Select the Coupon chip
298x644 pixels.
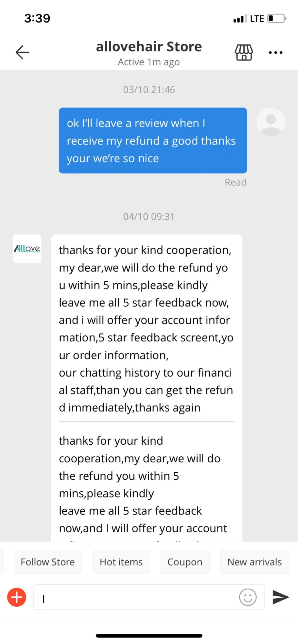click(185, 562)
